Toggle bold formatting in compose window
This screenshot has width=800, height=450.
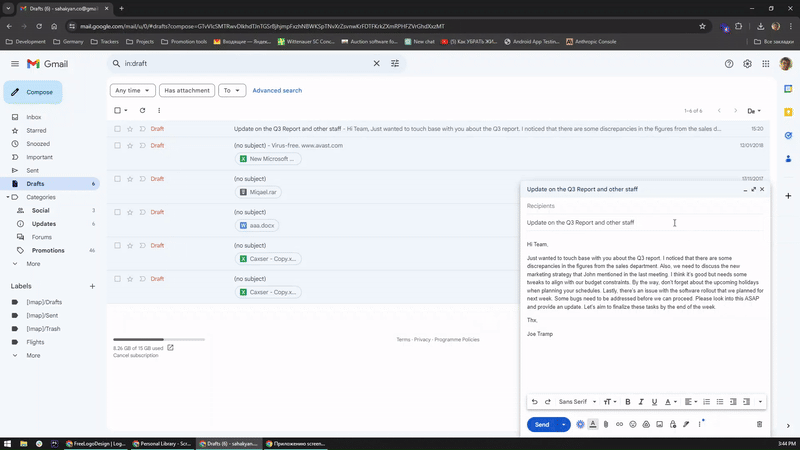click(628, 402)
